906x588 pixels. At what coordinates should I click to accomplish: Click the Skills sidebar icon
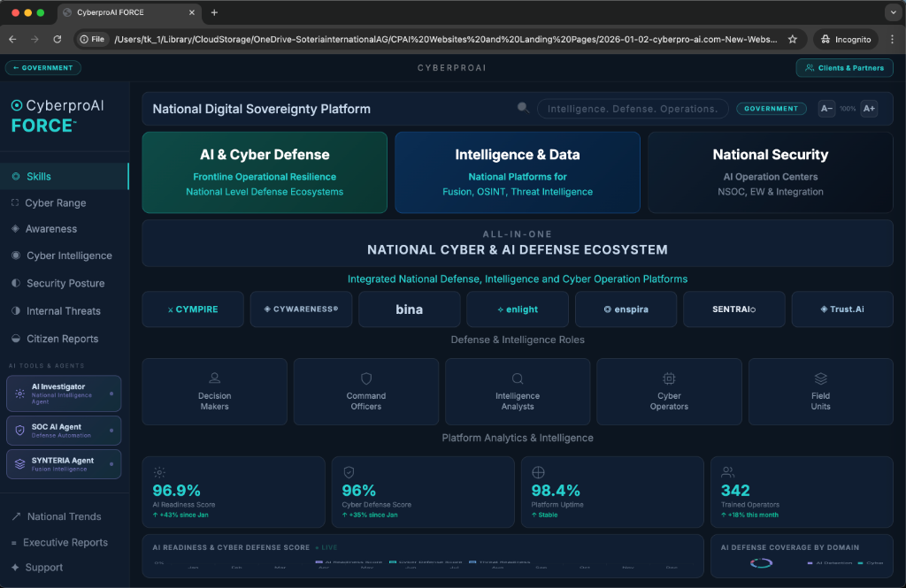tap(16, 176)
